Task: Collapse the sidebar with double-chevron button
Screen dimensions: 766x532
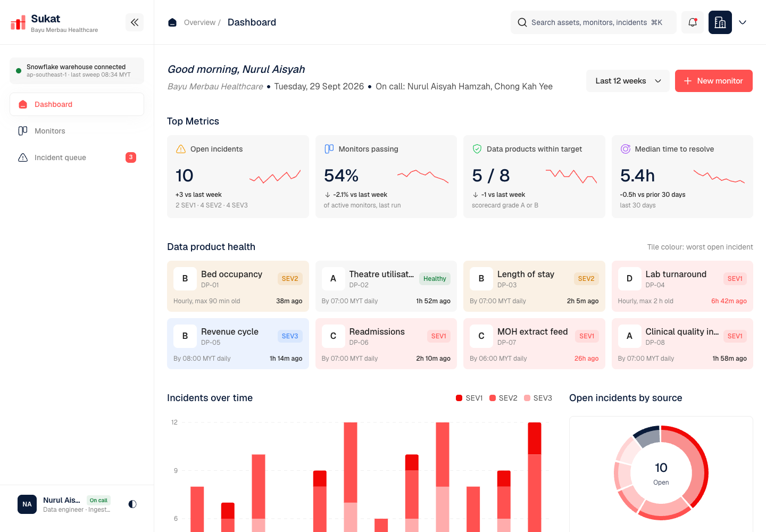Action: pos(135,22)
